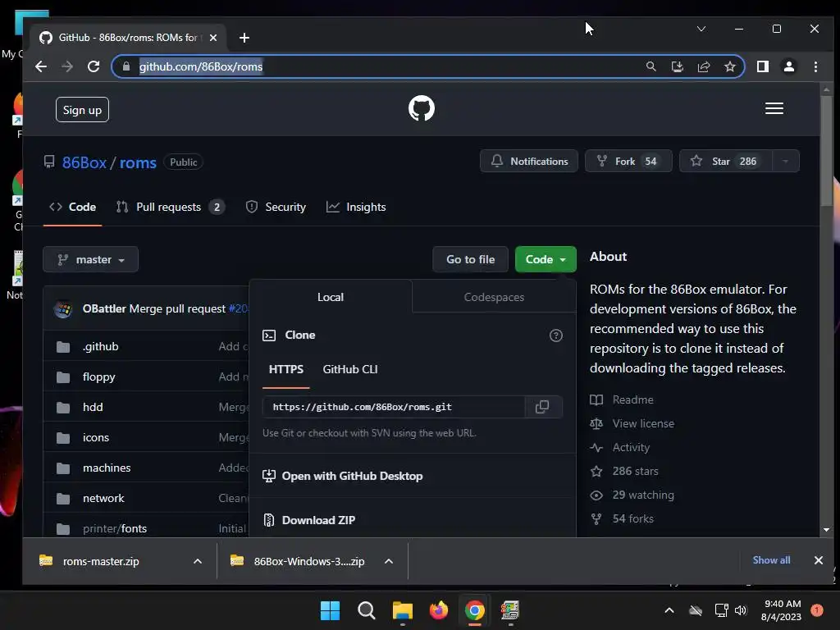The height and width of the screenshot is (630, 840).
Task: Switch to the Local tab
Action: pyautogui.click(x=331, y=297)
